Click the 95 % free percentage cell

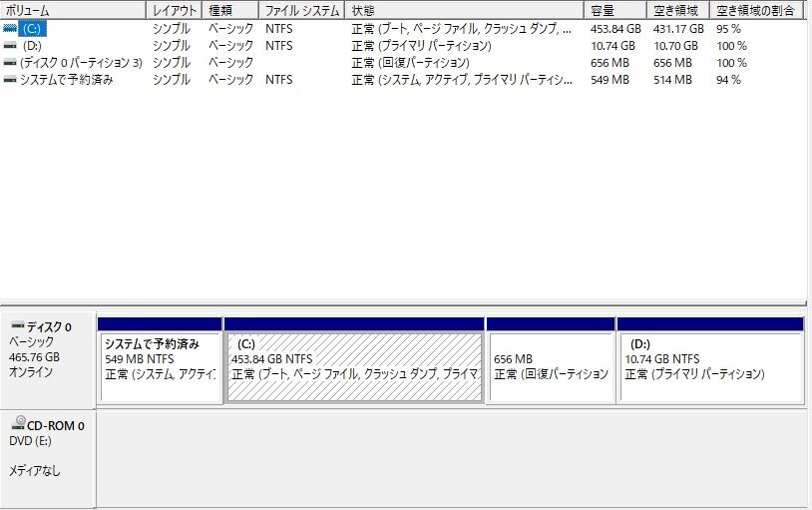(x=728, y=29)
